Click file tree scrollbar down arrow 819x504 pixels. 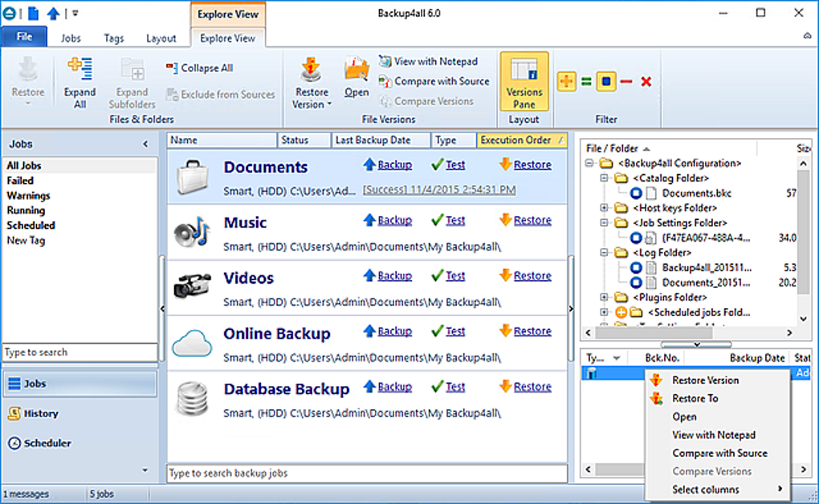[x=803, y=319]
